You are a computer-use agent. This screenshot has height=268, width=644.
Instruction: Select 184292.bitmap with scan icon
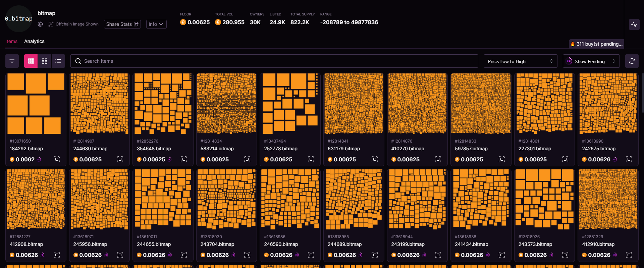[x=57, y=159]
